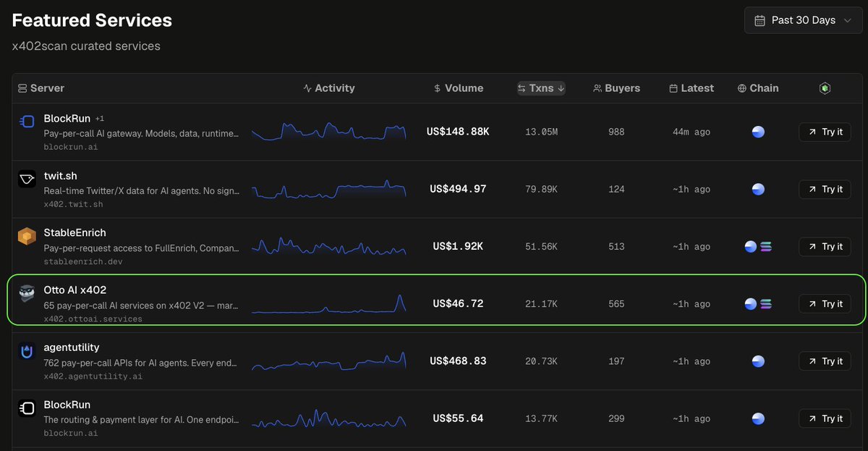The image size is (868, 451).
Task: Open the blockrun.ai link under Pay-per-call gateway
Action: pos(71,146)
